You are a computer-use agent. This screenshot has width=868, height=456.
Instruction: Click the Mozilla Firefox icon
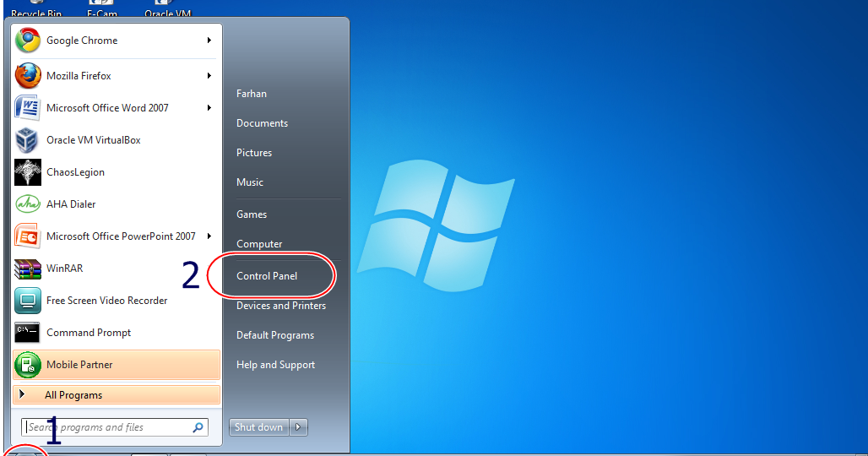tap(28, 76)
